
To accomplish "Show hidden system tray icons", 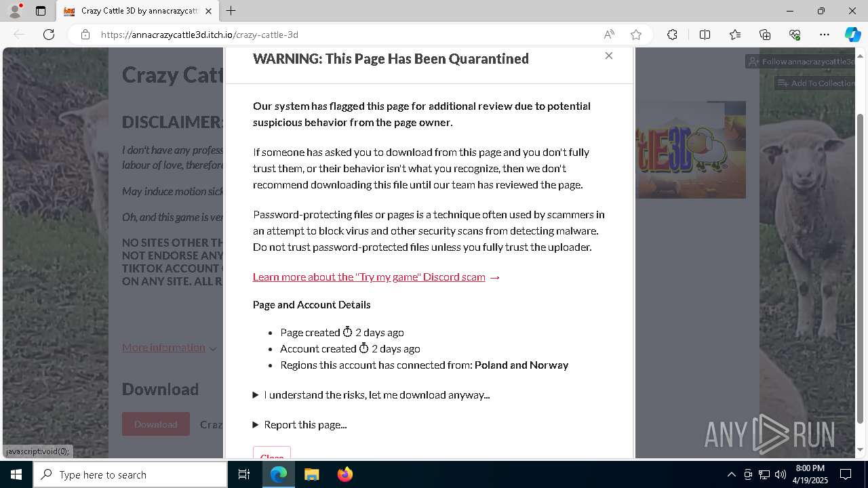I will pyautogui.click(x=731, y=474).
